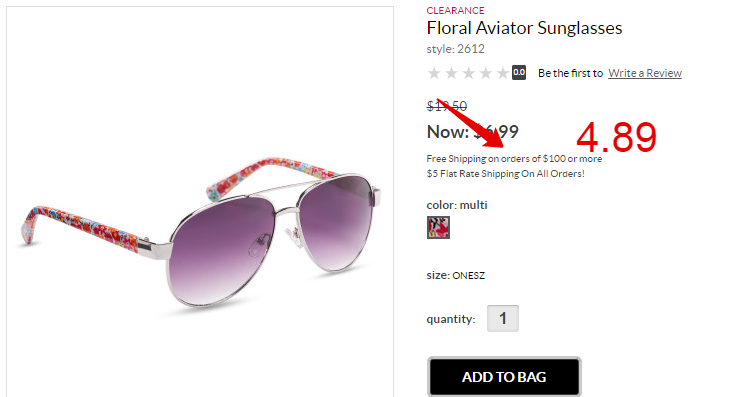Click the style 2612 text
The width and height of the screenshot is (746, 397).
coord(455,49)
